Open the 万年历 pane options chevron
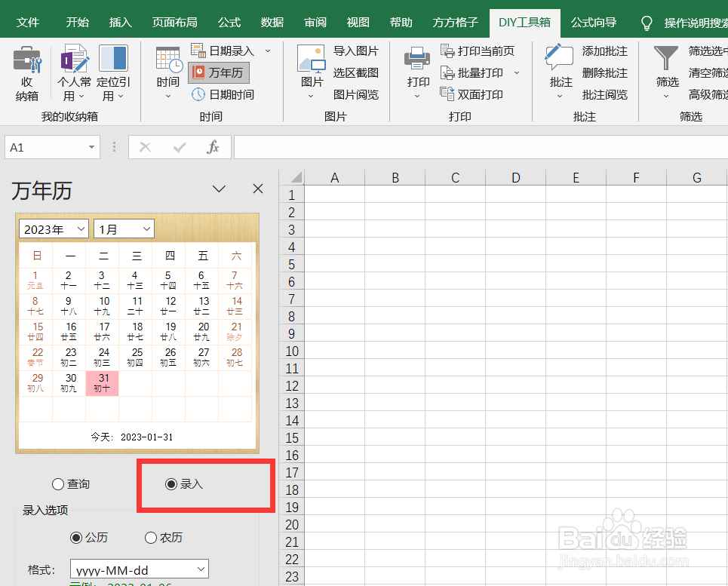The image size is (728, 586). [219, 189]
